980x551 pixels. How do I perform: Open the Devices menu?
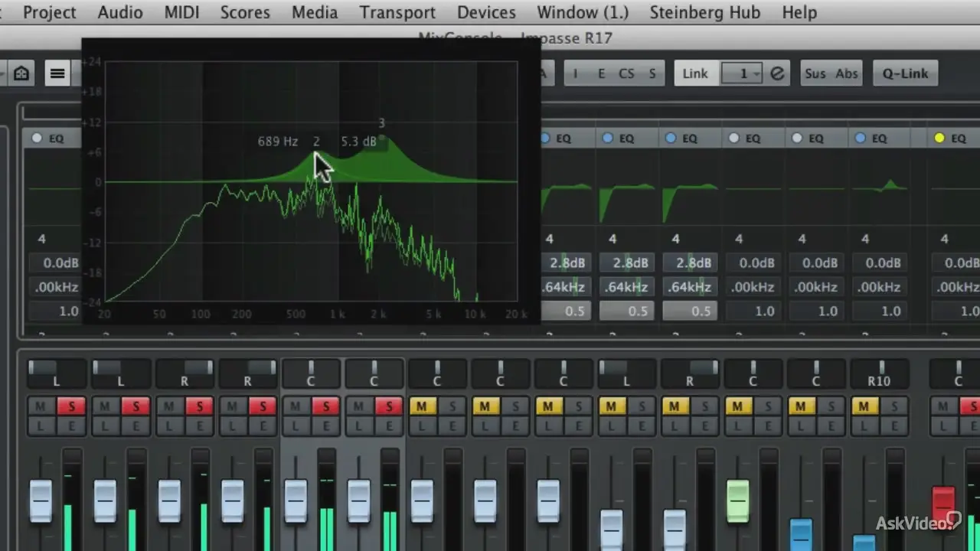tap(486, 12)
